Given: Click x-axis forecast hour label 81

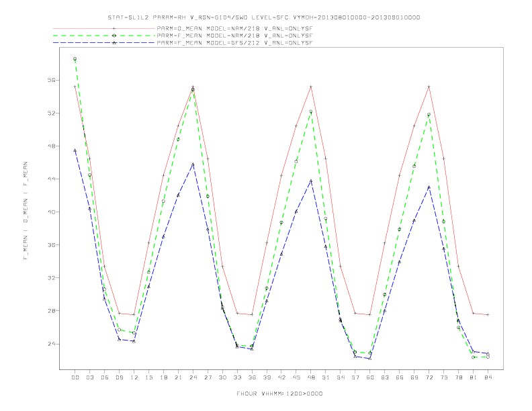Looking at the screenshot, I should click(474, 377).
